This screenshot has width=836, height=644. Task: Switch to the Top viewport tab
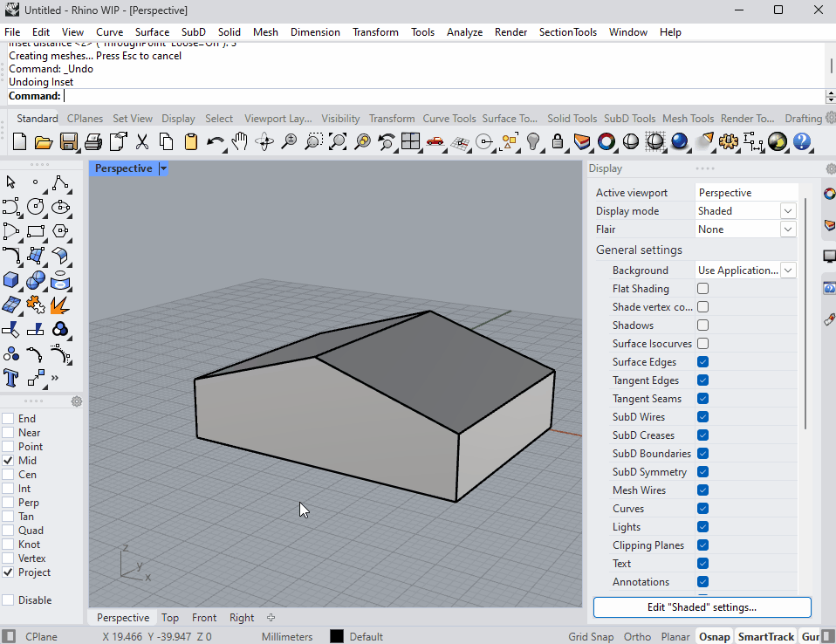point(170,617)
